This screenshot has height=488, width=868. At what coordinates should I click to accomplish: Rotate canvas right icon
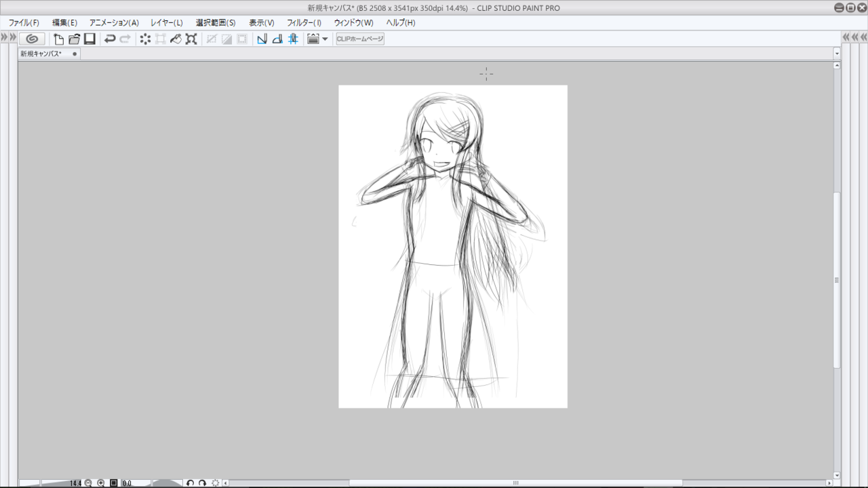(x=202, y=483)
